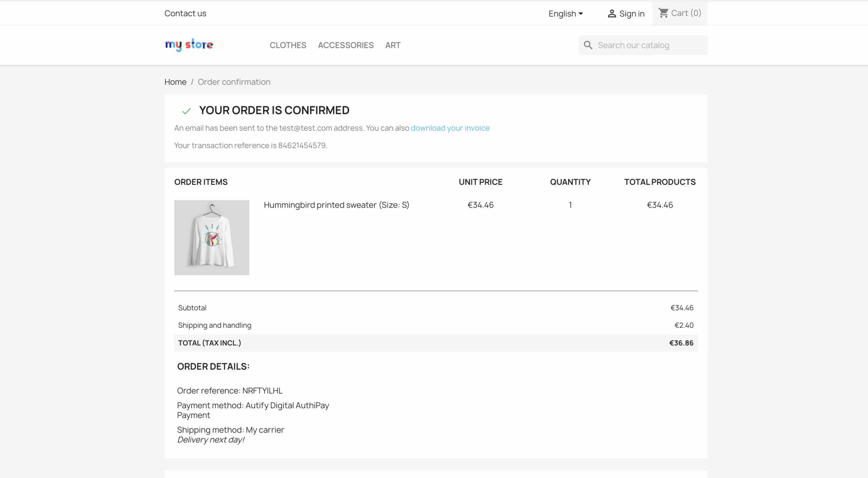Click the person icon beside Sign in
868x478 pixels.
coord(612,14)
